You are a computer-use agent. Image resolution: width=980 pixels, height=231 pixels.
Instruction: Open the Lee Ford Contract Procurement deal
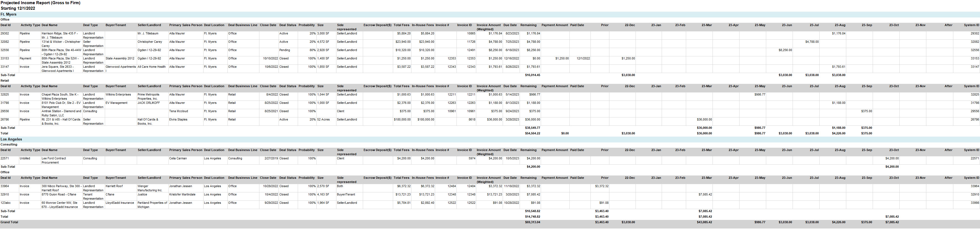(54, 160)
